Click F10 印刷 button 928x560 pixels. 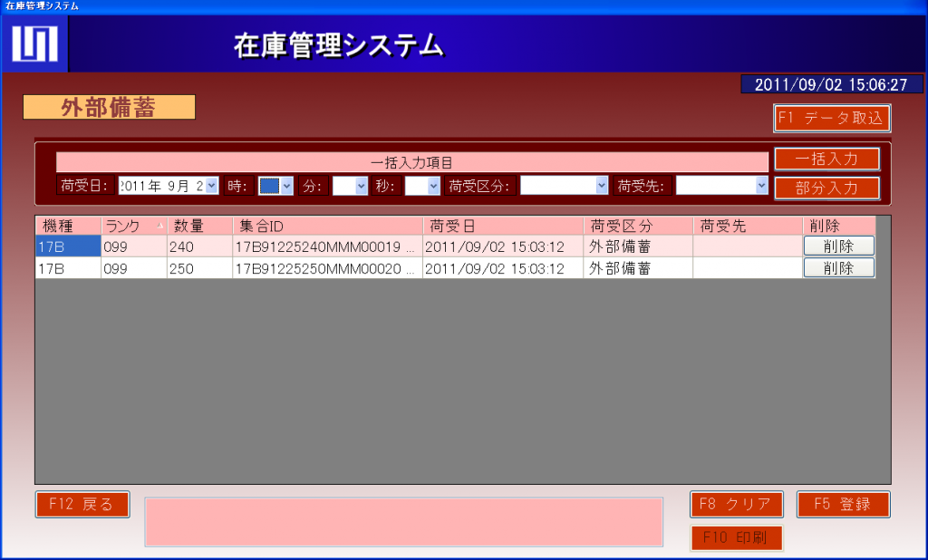point(736,538)
